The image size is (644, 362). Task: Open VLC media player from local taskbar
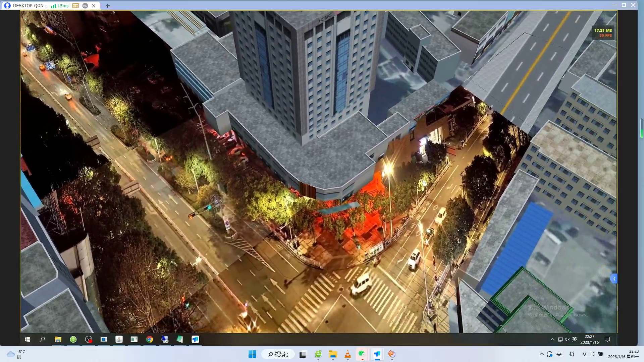tap(347, 354)
